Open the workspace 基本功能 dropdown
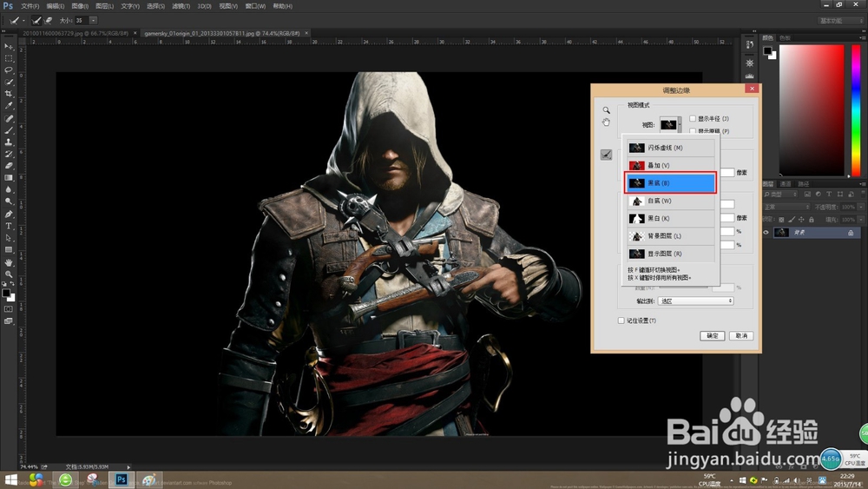Viewport: 868px width, 489px height. 841,21
